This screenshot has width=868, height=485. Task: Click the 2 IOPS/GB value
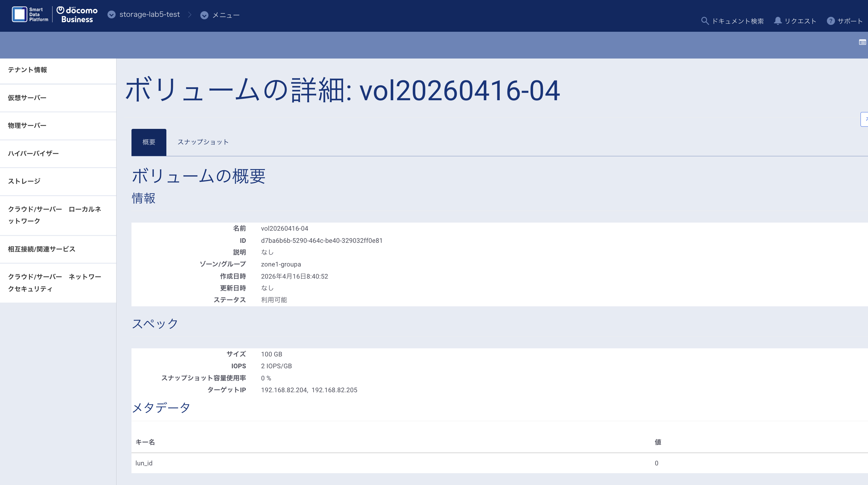(x=276, y=366)
